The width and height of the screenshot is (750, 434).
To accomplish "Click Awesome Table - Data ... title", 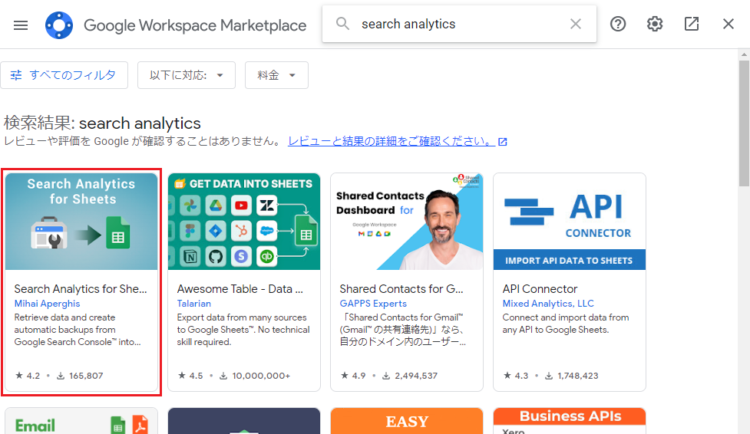I will click(x=240, y=289).
